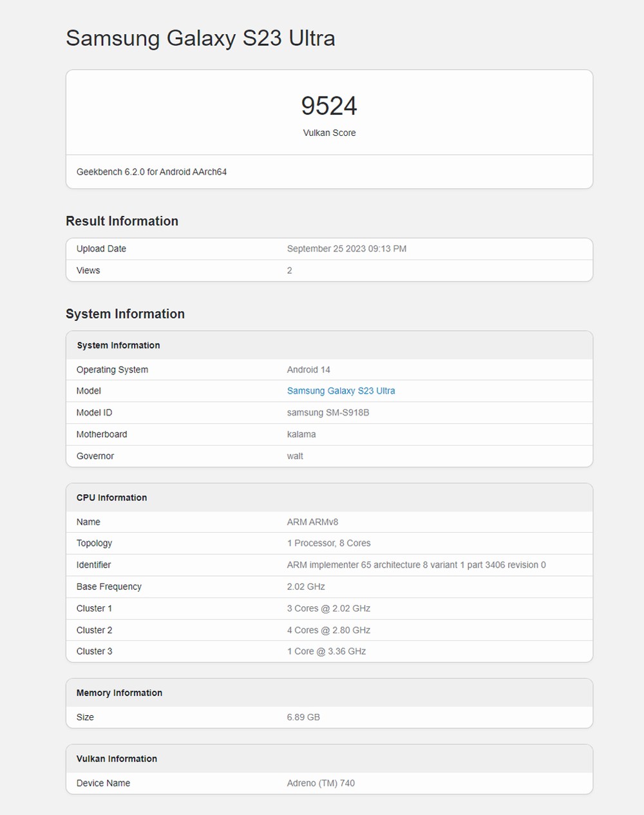
Task: Select the Android 14 operating system value
Action: (x=308, y=370)
